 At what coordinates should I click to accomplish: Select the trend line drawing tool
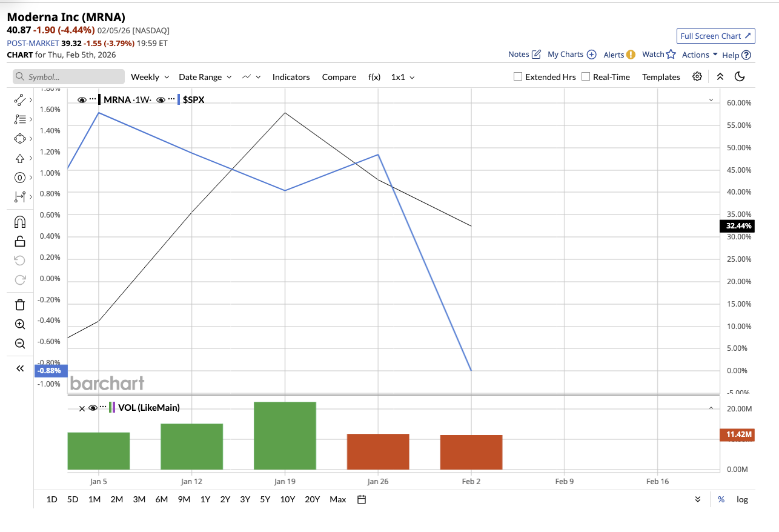click(x=18, y=99)
